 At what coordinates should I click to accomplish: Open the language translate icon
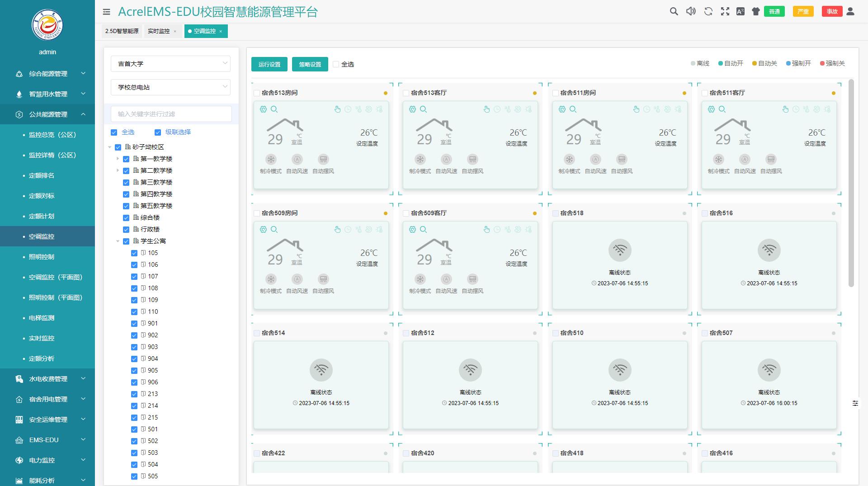pos(741,12)
